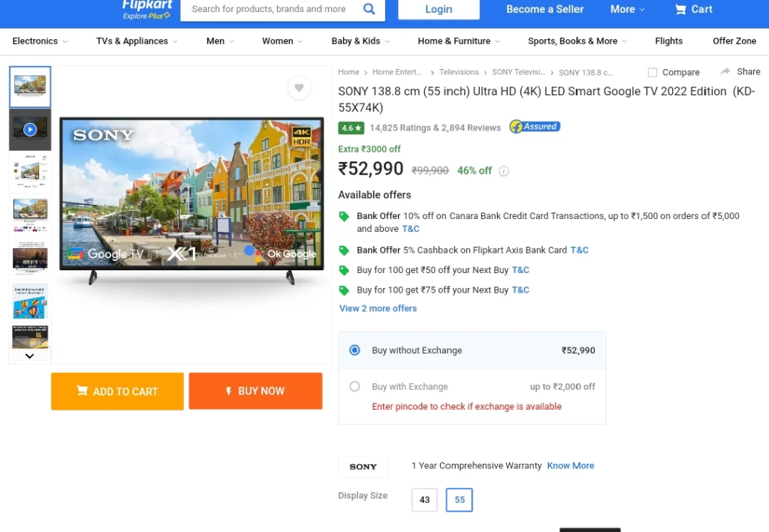Screen dimensions: 769x532
Task: Play the product video thumbnail
Action: pos(30,129)
